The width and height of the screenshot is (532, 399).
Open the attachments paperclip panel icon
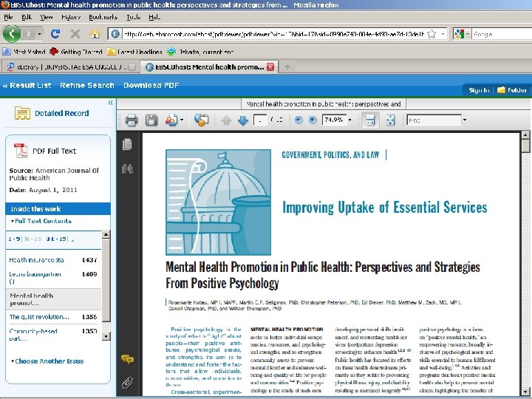coord(128,383)
